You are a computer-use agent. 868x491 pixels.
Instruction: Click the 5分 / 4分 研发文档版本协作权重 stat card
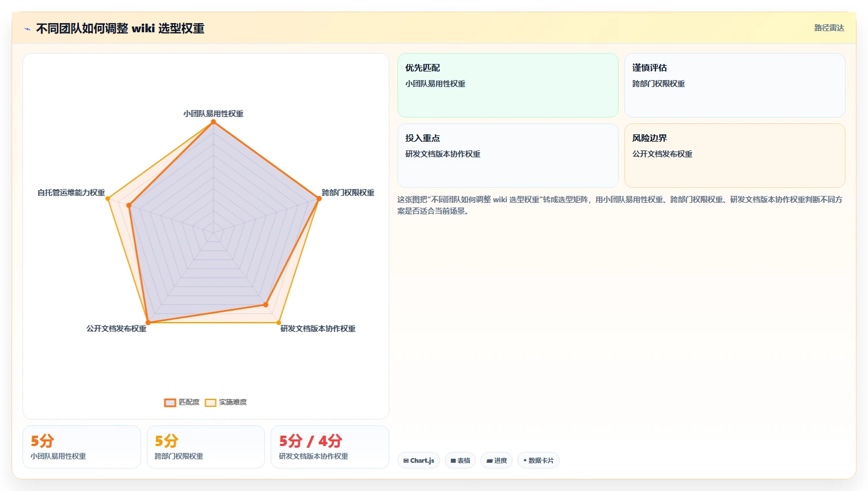click(330, 447)
